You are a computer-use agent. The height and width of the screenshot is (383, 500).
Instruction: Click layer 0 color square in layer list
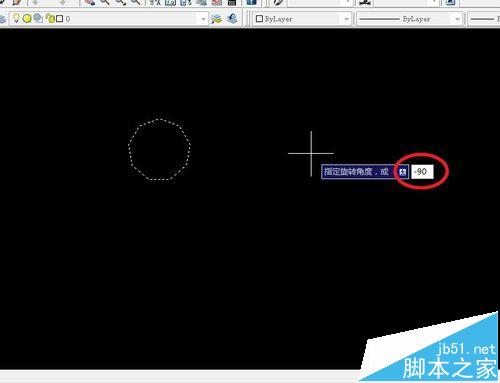tap(59, 19)
